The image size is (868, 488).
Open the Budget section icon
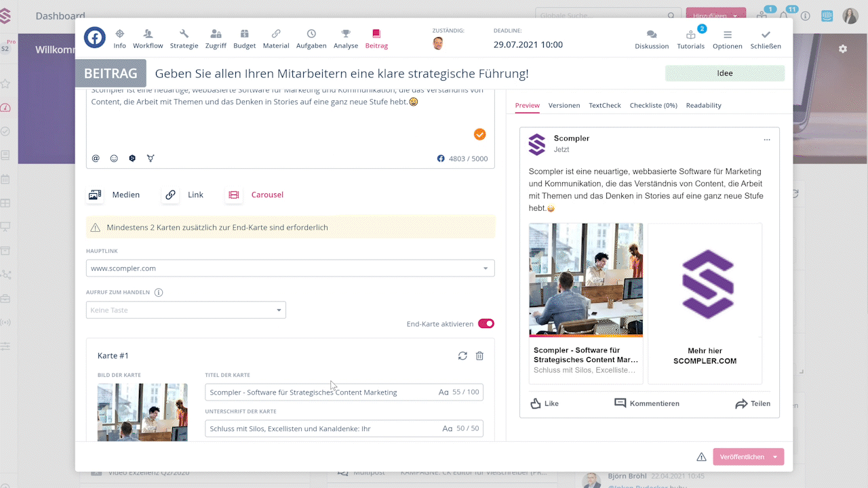pos(244,34)
